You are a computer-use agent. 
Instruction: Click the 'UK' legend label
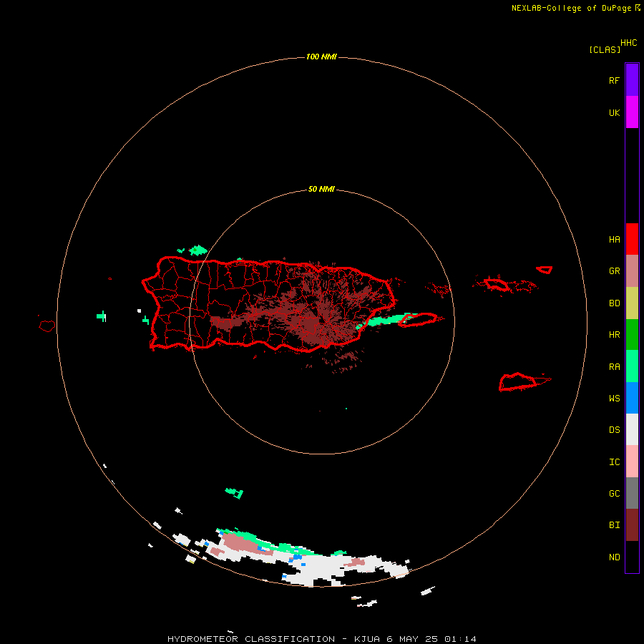pos(614,112)
